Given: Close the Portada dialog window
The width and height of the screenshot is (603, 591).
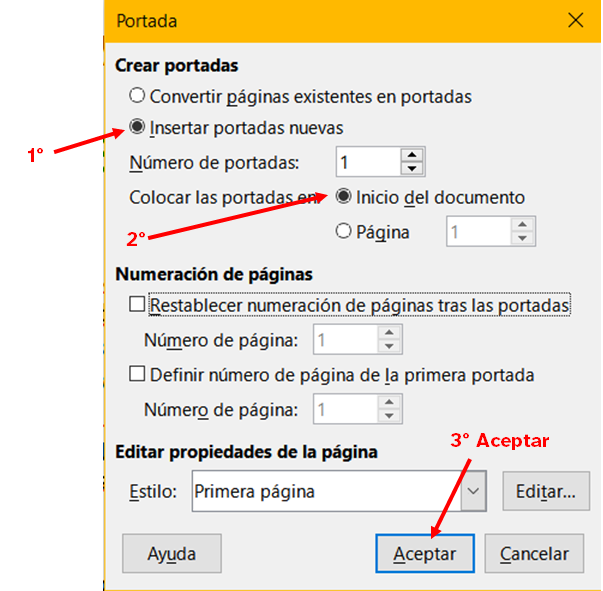Looking at the screenshot, I should (x=575, y=20).
